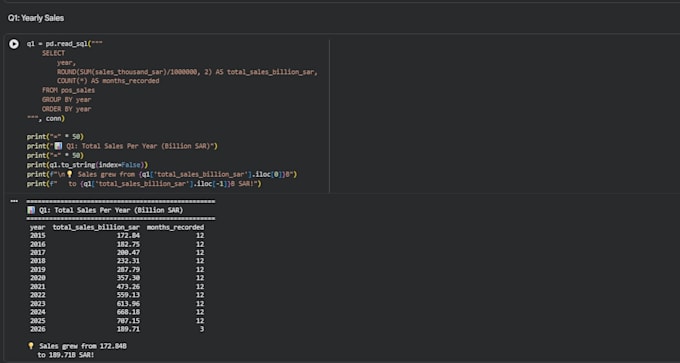Image resolution: width=680 pixels, height=363 pixels.
Task: Click the months_recorded value 3 for 2026
Action: (x=202, y=329)
